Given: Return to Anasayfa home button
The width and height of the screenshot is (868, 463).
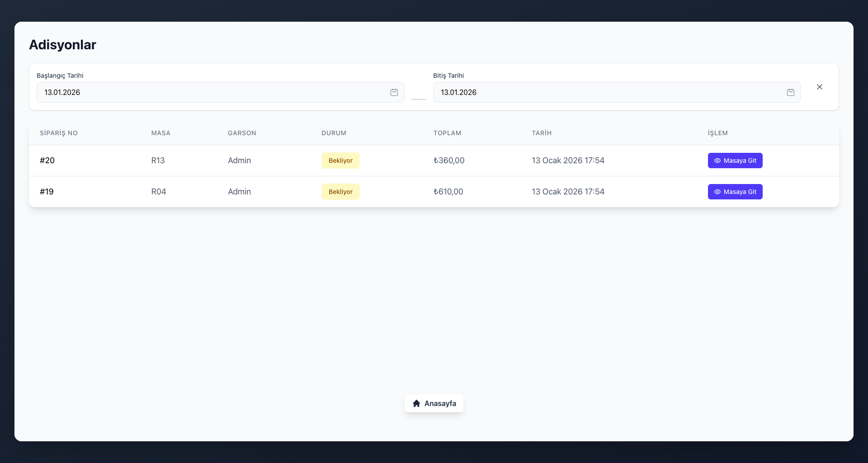Looking at the screenshot, I should (x=434, y=403).
